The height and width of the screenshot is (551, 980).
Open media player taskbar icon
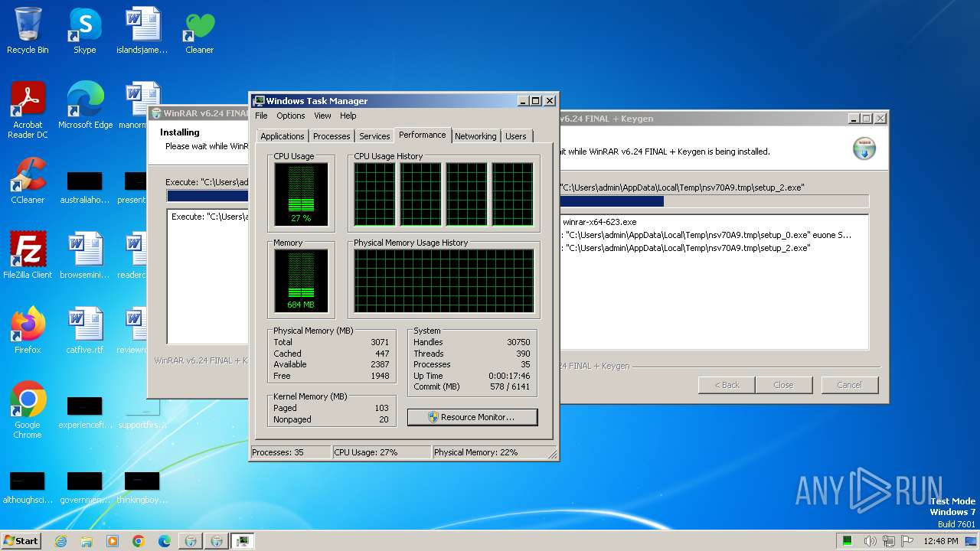113,541
